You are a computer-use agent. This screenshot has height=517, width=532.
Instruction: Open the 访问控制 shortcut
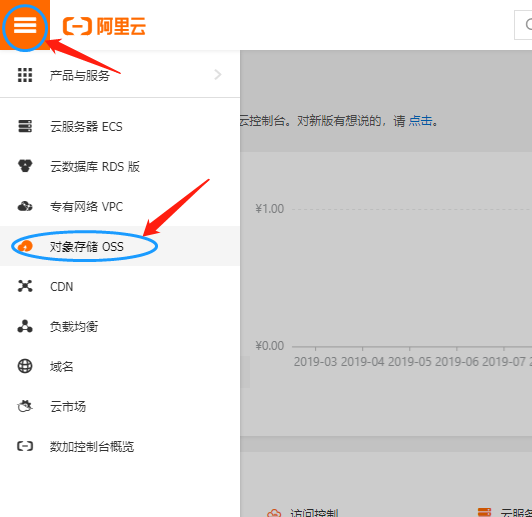click(x=315, y=513)
